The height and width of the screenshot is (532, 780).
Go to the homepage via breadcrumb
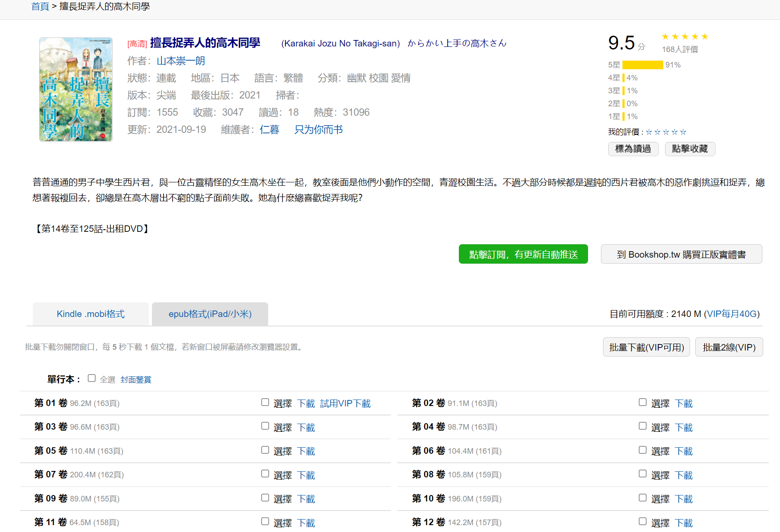40,6
